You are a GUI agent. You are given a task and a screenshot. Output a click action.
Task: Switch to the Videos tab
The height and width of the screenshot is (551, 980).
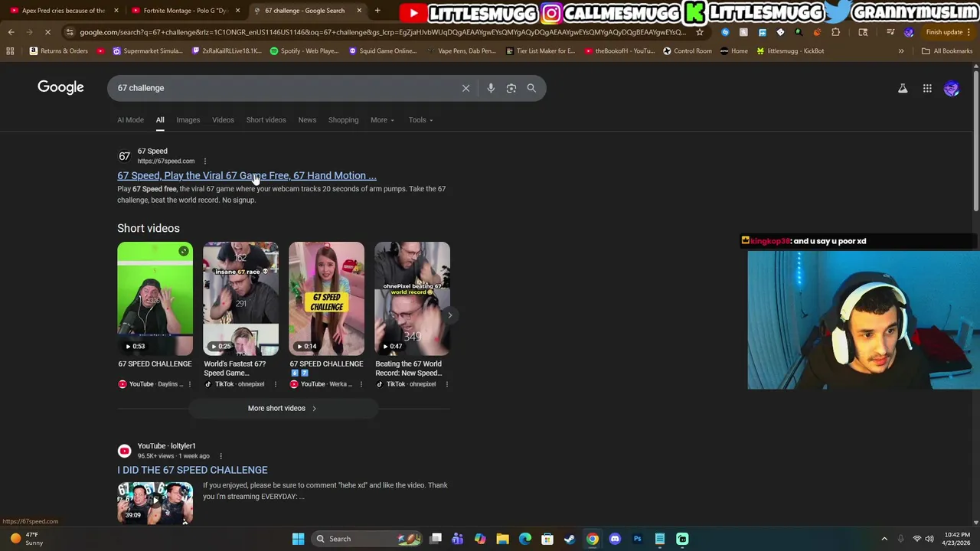(223, 120)
